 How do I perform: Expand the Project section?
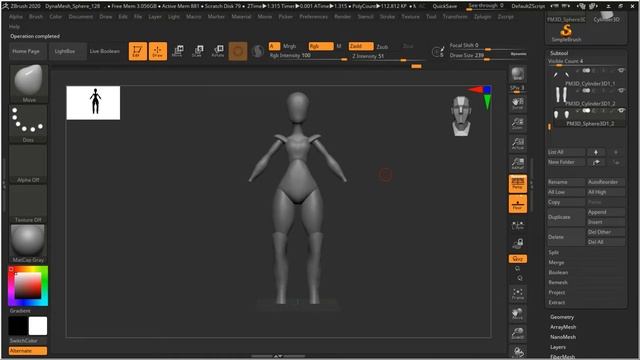(x=557, y=292)
